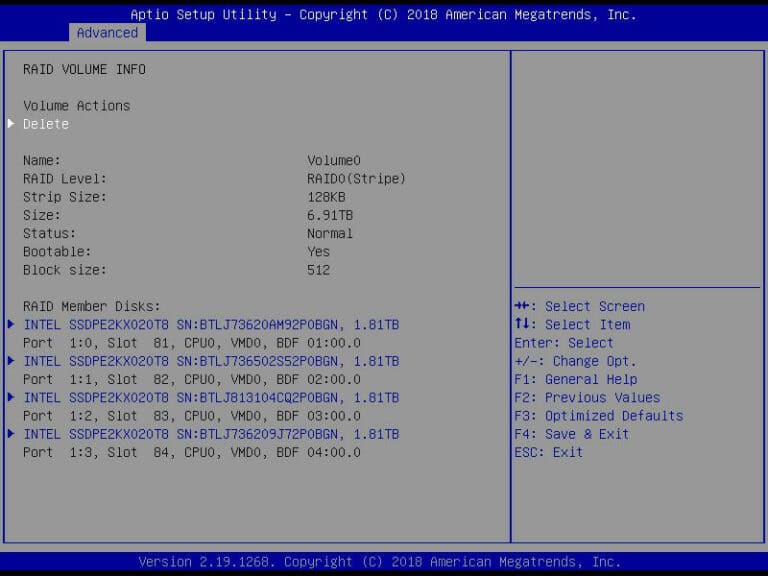The image size is (768, 576).
Task: Click the Port 1:2, Slot 83 line
Action: click(x=192, y=416)
